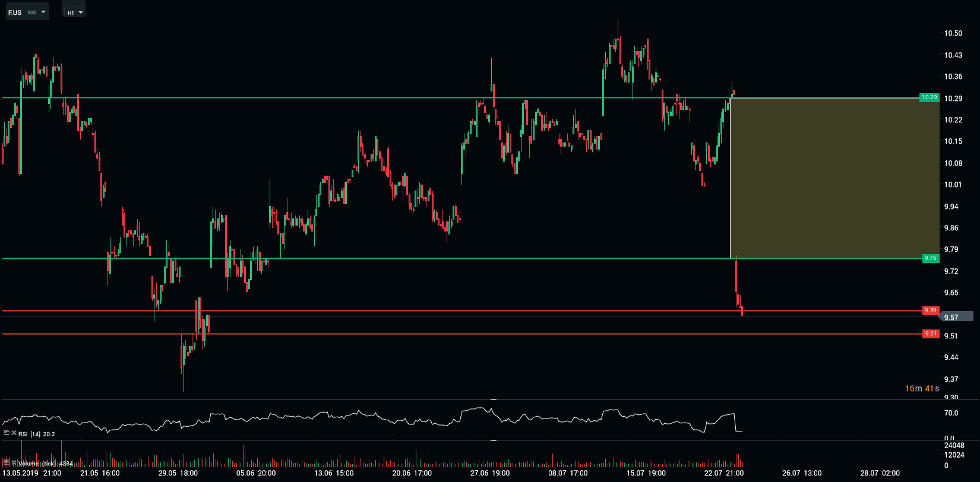Click the 28.07 02:00 time axis label
This screenshot has height=482, width=980.
880,473
